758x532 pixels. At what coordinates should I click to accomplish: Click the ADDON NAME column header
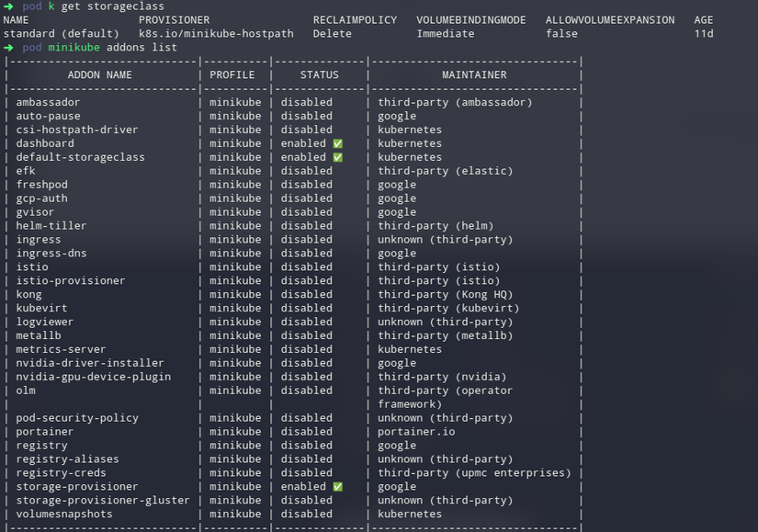pyautogui.click(x=100, y=75)
